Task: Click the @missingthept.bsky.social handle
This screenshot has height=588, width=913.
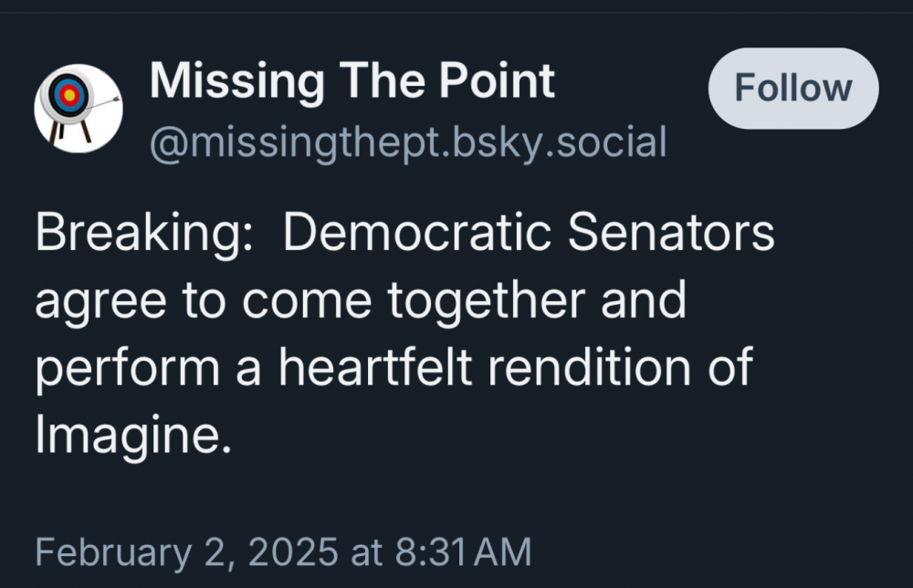Action: (x=408, y=142)
